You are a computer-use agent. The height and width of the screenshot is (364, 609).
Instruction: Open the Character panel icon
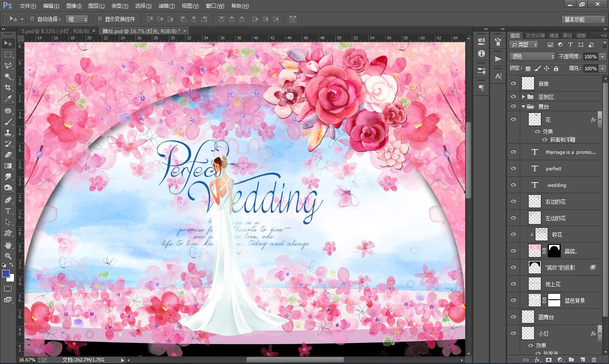498,76
